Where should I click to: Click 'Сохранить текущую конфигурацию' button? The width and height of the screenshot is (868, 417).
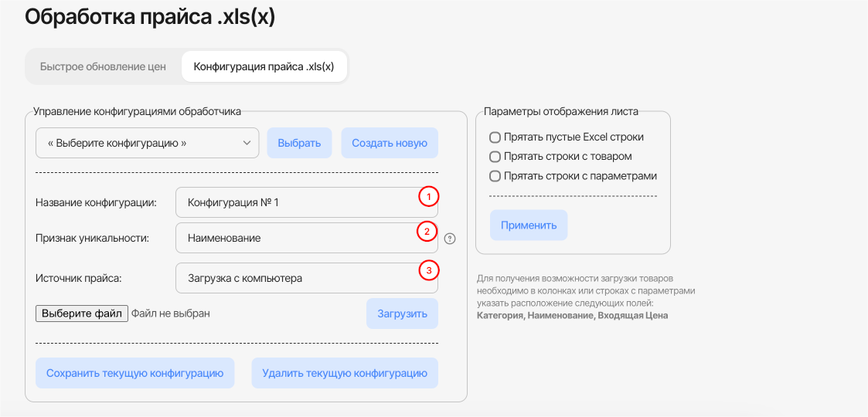coord(134,373)
